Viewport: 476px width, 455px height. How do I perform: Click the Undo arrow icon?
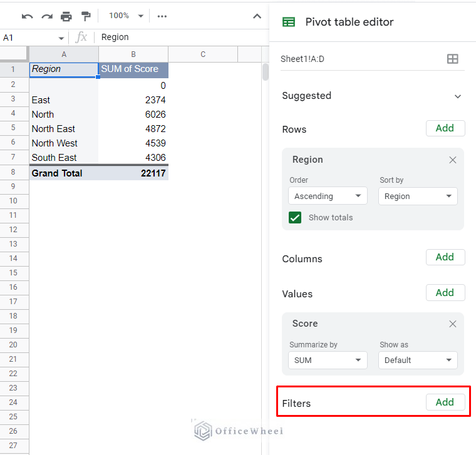point(27,16)
